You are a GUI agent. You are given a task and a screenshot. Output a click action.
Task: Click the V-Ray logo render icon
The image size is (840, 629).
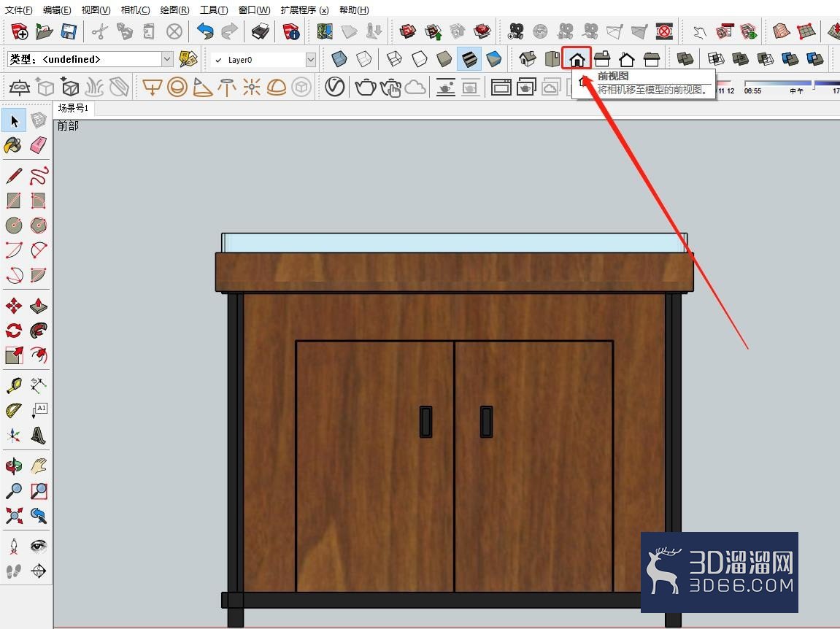tap(335, 87)
